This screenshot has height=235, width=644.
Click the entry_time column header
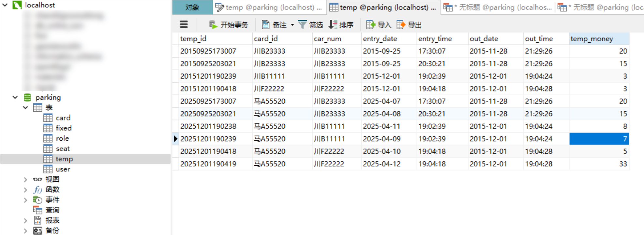point(442,39)
